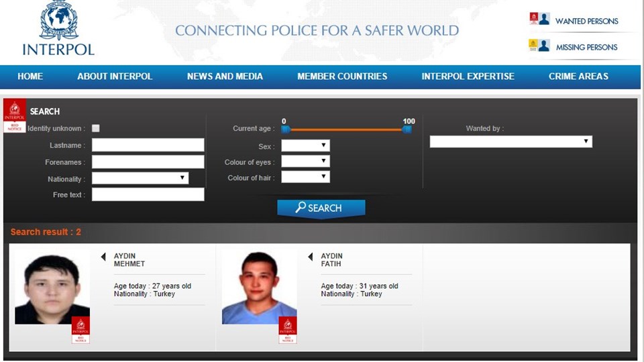This screenshot has height=362, width=644.
Task: Click the arrow beside AYDIN FATIH
Action: [x=310, y=257]
